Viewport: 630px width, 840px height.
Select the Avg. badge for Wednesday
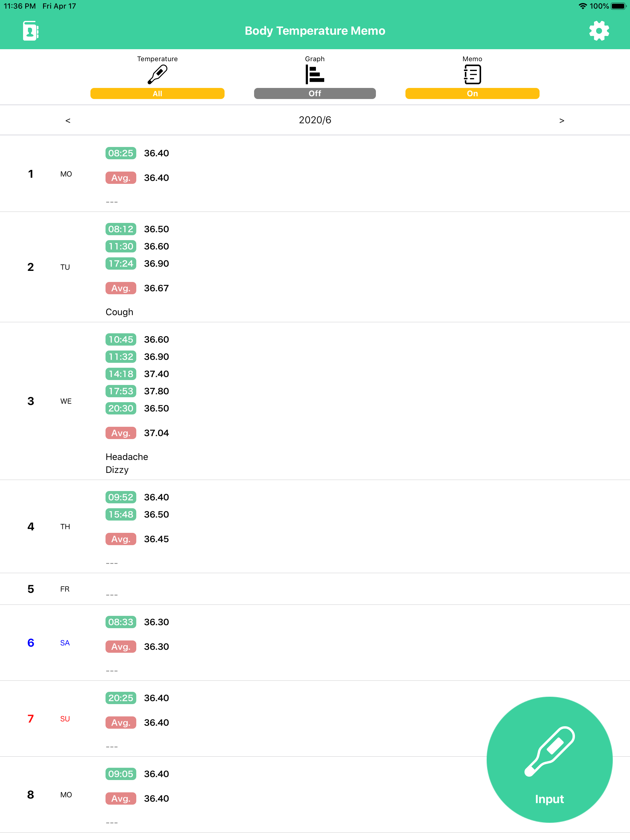[121, 433]
